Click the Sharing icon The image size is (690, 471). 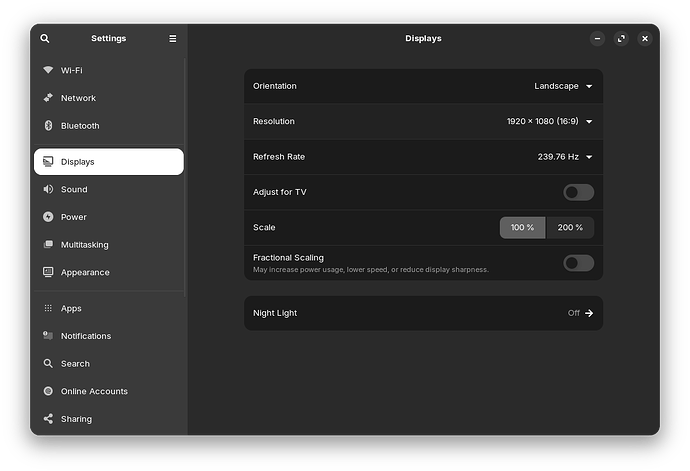point(48,419)
